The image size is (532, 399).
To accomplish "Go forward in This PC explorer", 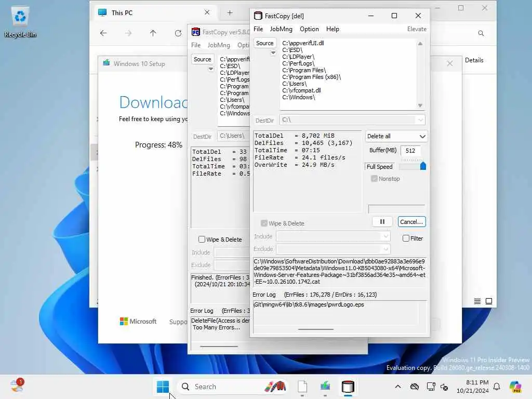I will [x=128, y=33].
